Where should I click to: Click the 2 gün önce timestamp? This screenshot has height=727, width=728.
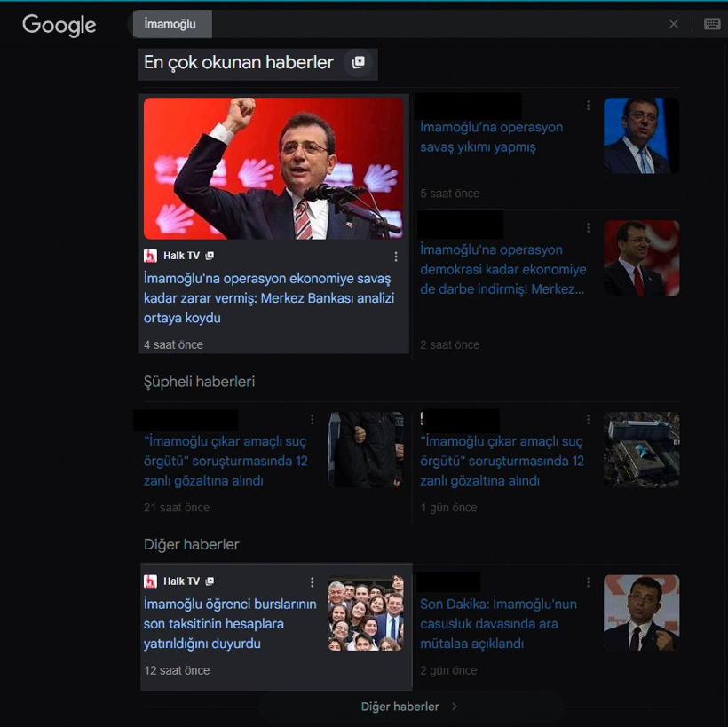click(x=448, y=670)
